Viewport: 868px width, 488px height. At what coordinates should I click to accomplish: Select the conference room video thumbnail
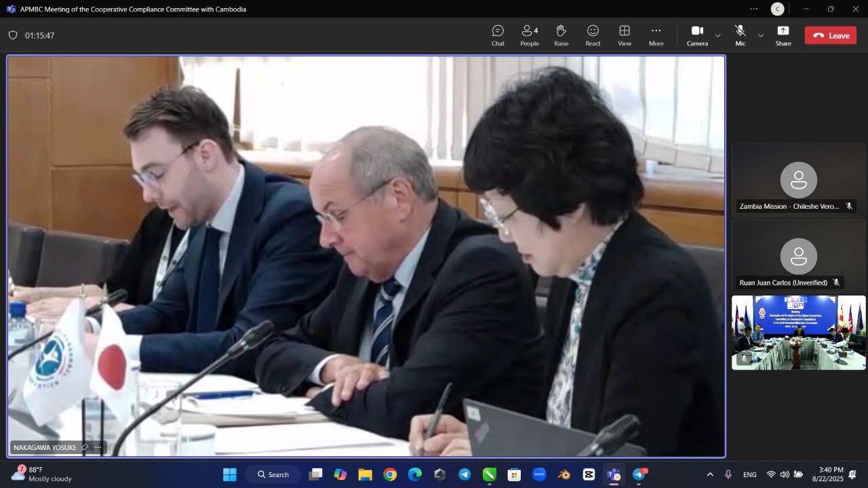tap(798, 332)
